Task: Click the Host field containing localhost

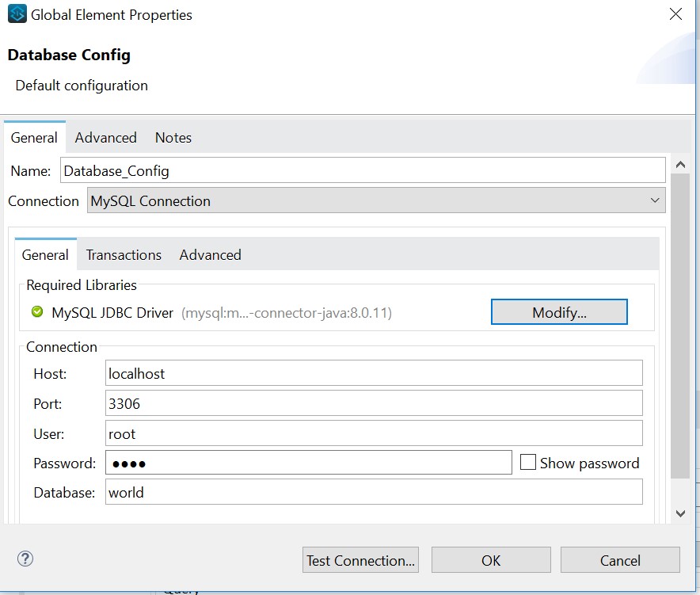Action: pyautogui.click(x=374, y=373)
